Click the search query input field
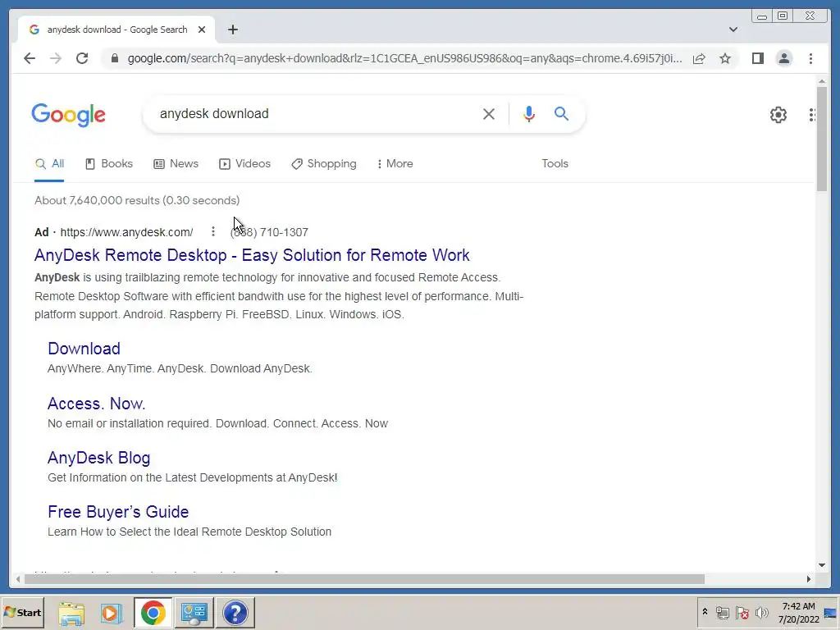The height and width of the screenshot is (630, 840). tap(316, 113)
